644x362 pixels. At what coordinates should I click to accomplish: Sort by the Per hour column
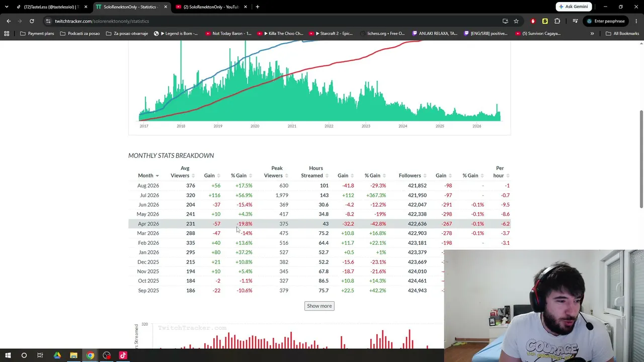(x=502, y=172)
